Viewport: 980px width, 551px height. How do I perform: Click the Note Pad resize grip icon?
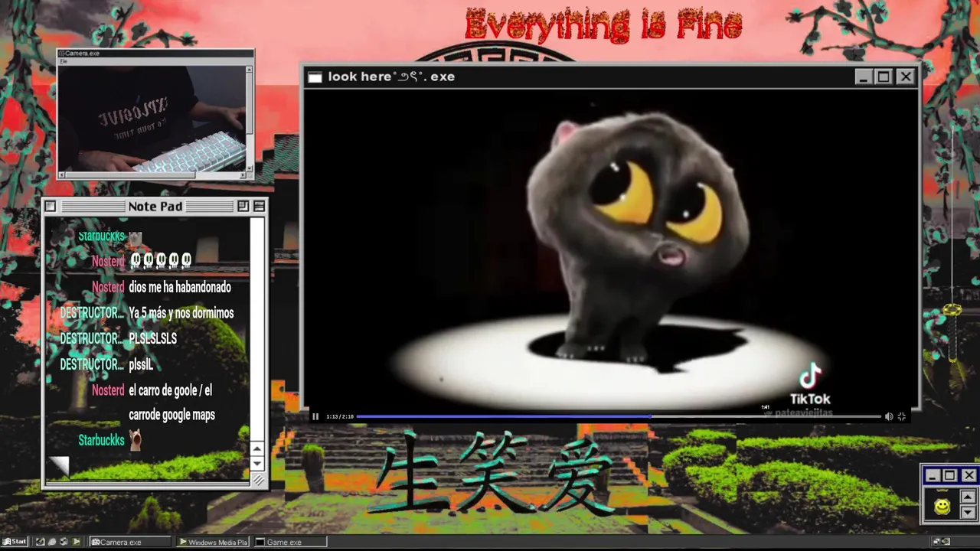[258, 480]
